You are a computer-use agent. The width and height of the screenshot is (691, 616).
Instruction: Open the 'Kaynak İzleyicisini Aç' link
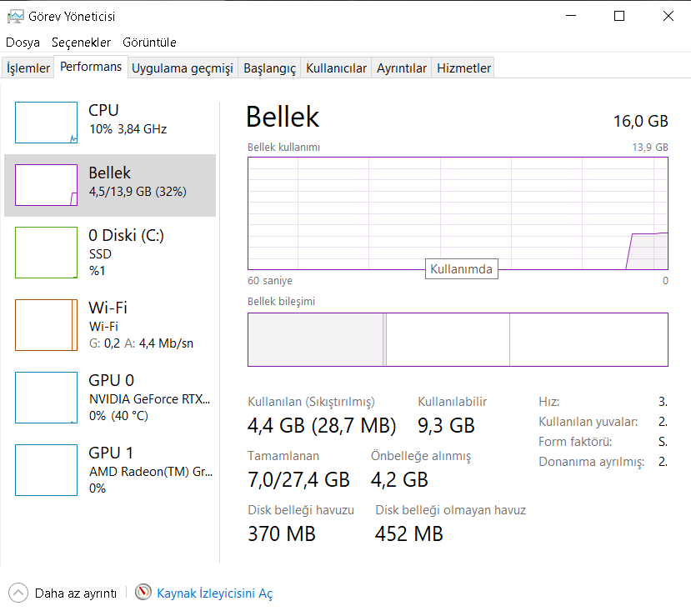pyautogui.click(x=215, y=593)
